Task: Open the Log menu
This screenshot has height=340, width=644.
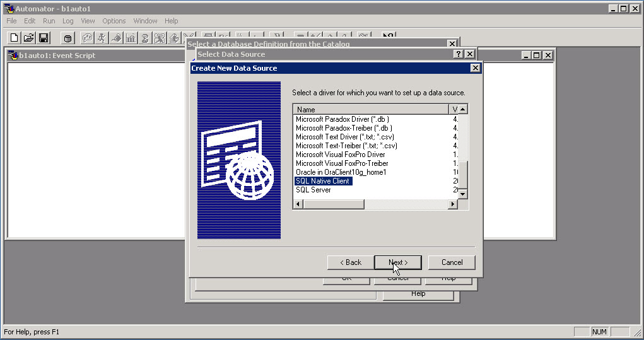Action: pos(67,21)
